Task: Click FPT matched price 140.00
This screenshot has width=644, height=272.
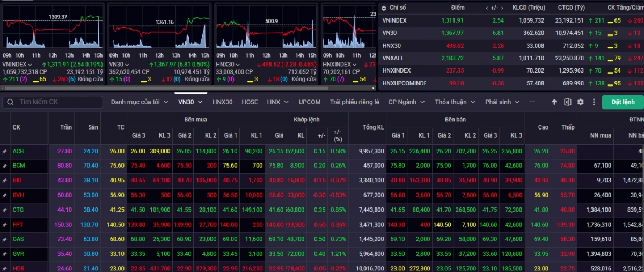Action: pos(275,224)
